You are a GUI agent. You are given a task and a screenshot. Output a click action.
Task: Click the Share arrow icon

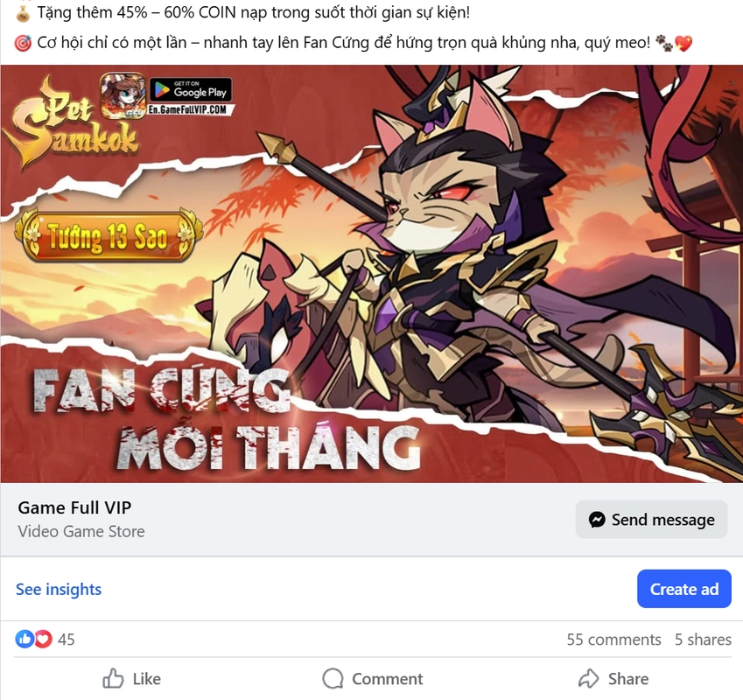coord(588,679)
